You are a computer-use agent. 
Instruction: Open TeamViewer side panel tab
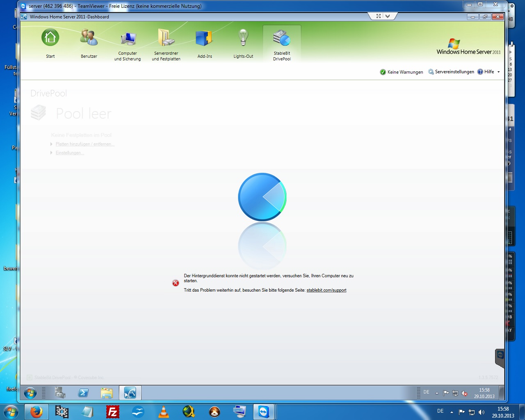pos(500,358)
